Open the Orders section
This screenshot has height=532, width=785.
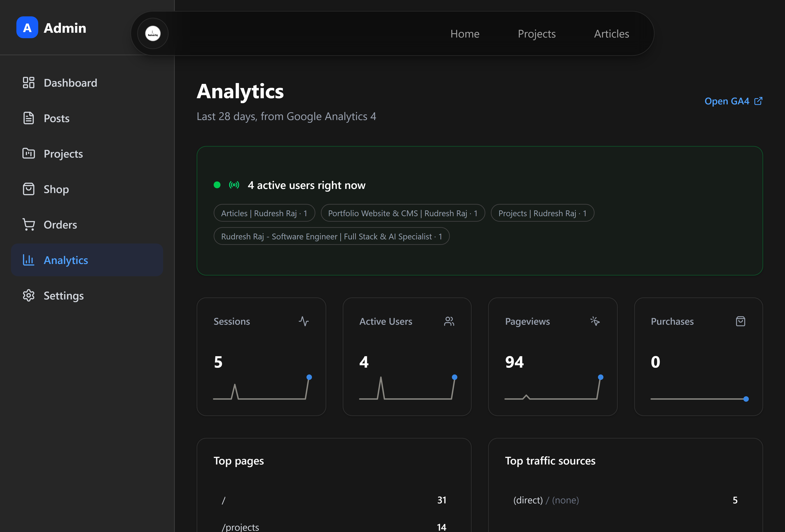click(87, 224)
